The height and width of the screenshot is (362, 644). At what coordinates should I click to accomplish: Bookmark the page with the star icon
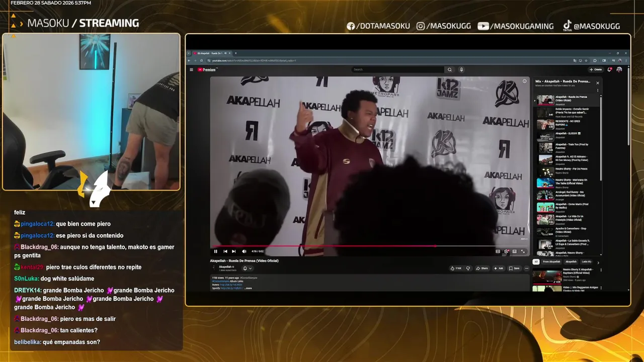[x=586, y=60]
